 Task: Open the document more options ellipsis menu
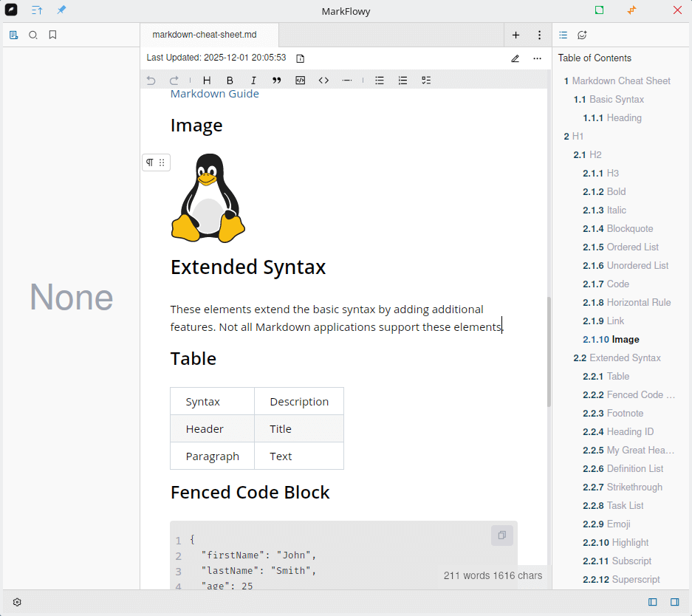[537, 58]
